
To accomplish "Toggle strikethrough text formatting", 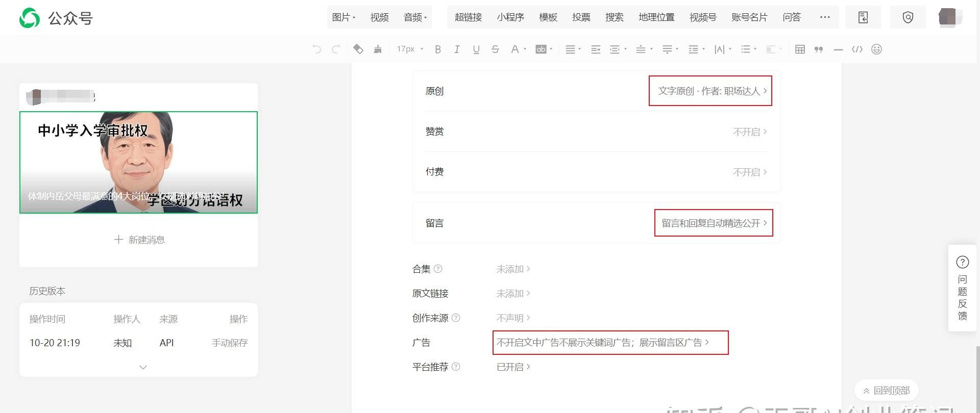I will coord(495,49).
